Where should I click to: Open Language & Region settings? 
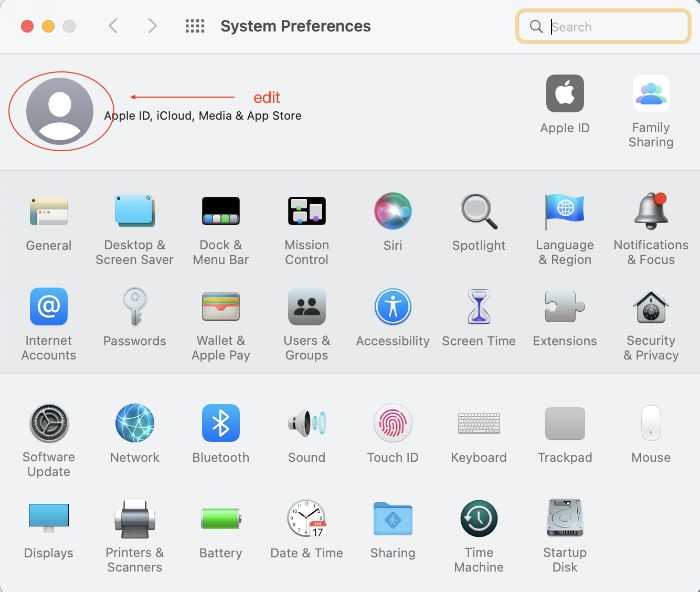[565, 212]
